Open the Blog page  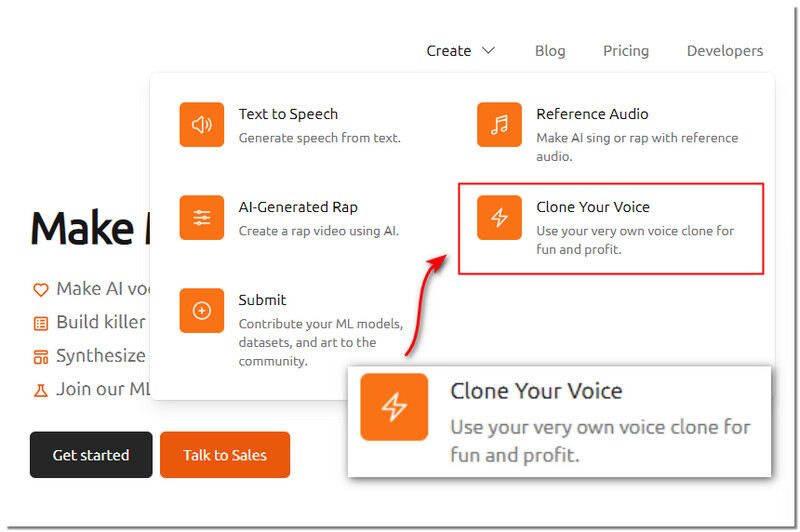coord(550,51)
